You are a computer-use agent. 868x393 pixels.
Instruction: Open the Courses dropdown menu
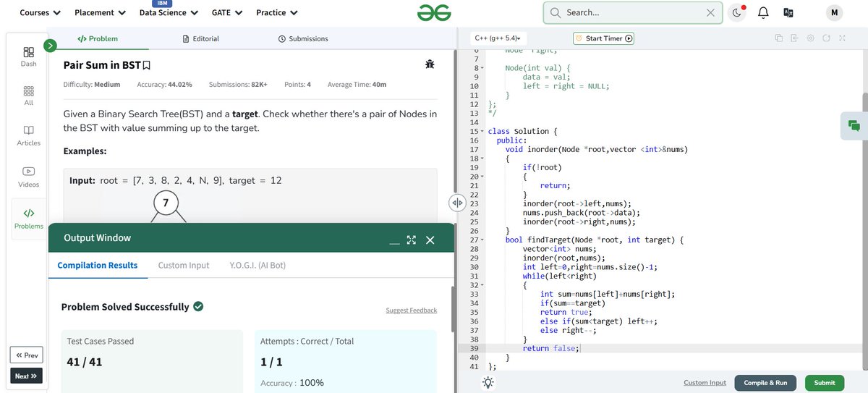41,13
